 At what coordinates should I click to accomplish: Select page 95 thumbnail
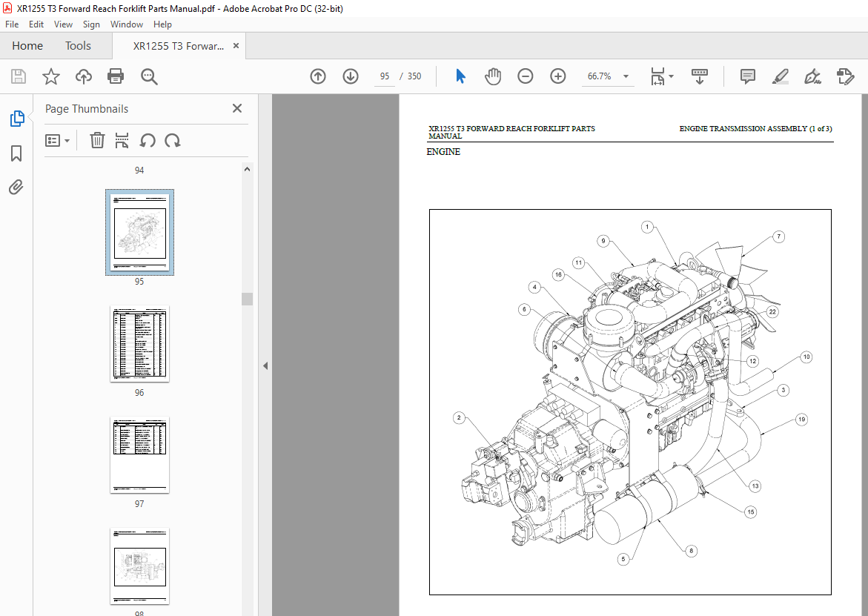coord(139,233)
